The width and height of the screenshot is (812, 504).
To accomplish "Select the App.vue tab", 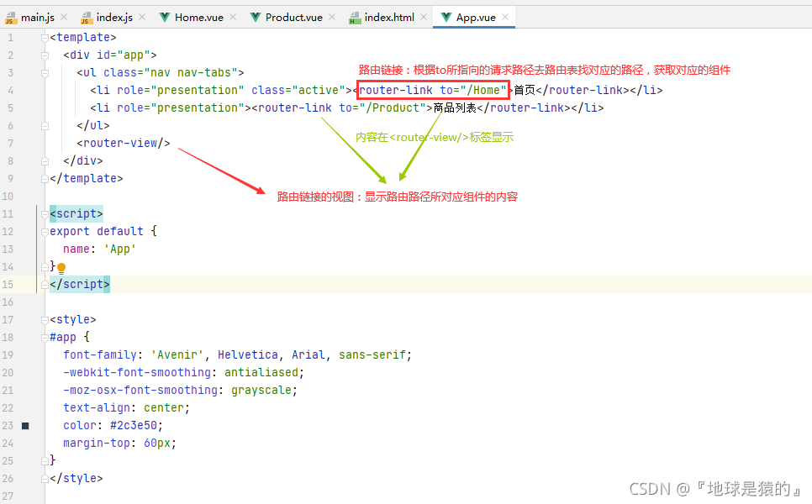I will [475, 17].
